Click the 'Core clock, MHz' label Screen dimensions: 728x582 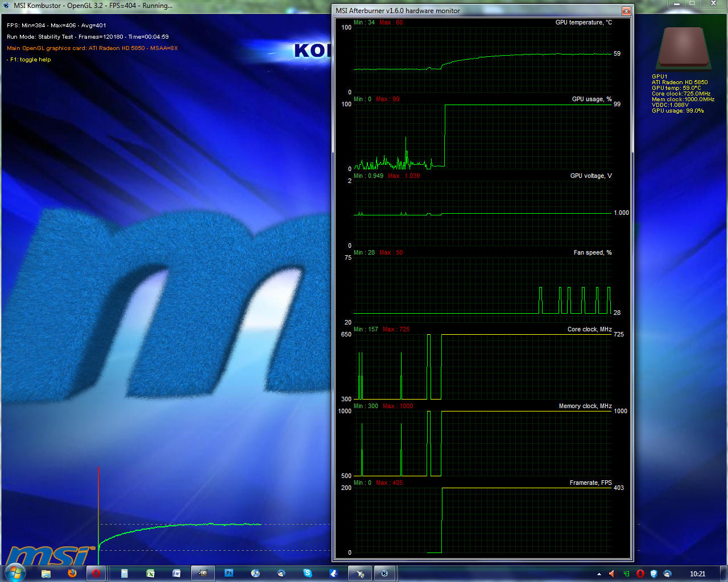590,329
